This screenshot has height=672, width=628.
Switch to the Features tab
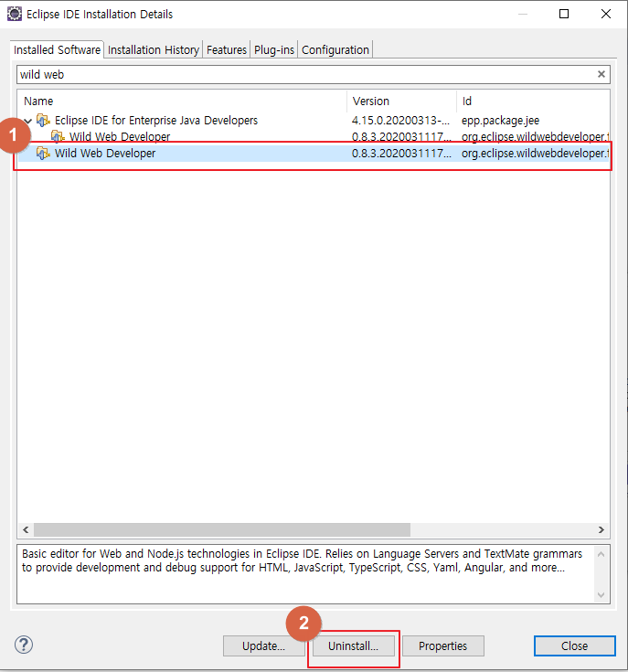[x=227, y=49]
